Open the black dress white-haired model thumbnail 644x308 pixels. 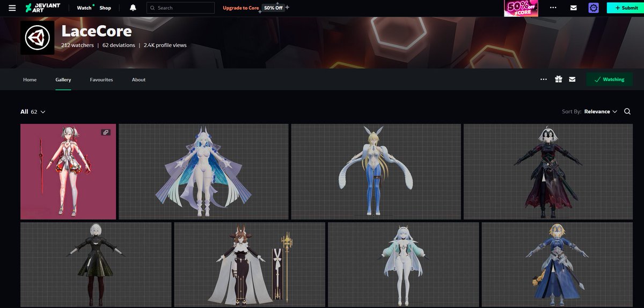tap(96, 265)
